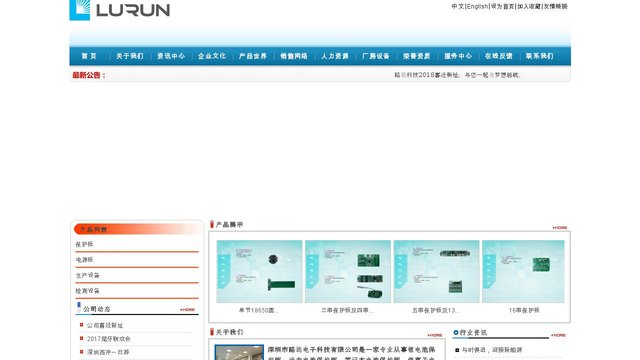The width and height of the screenshot is (640, 360).
Task: Click 加入收藏 link
Action: (x=529, y=7)
